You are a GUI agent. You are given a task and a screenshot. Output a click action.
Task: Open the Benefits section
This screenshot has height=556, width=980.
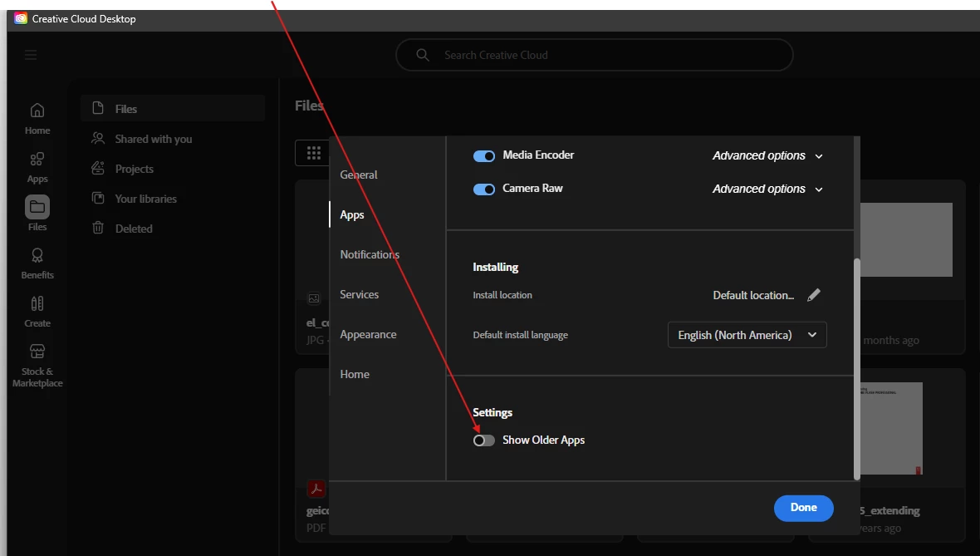pos(37,263)
